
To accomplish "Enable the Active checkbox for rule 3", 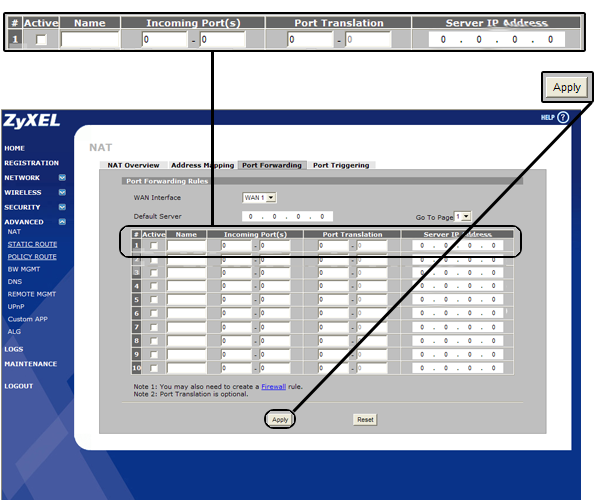I will tap(154, 273).
